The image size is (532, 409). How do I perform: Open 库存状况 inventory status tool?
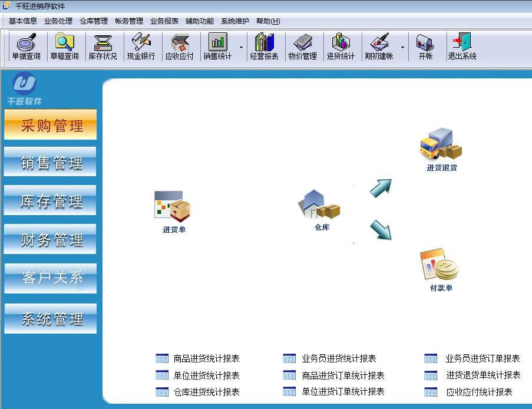pos(103,47)
